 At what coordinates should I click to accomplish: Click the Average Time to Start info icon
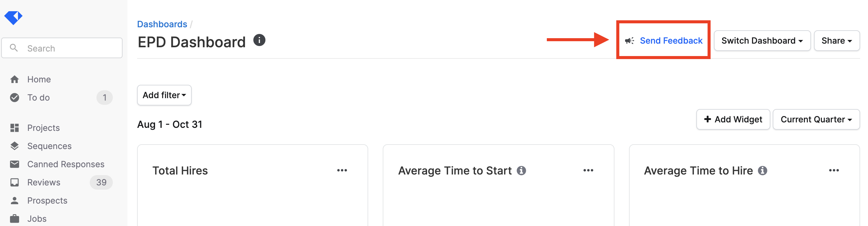coord(521,171)
